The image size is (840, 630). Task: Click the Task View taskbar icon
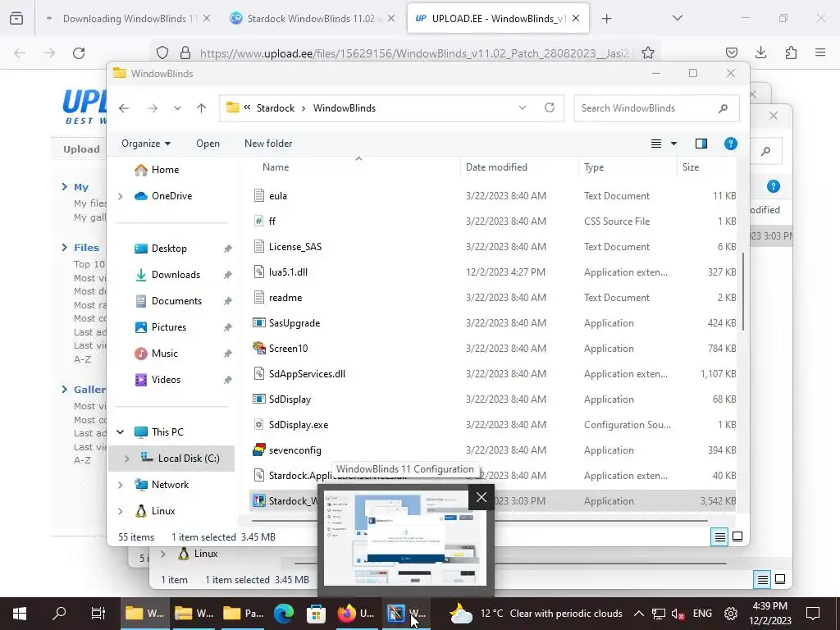pos(98,614)
